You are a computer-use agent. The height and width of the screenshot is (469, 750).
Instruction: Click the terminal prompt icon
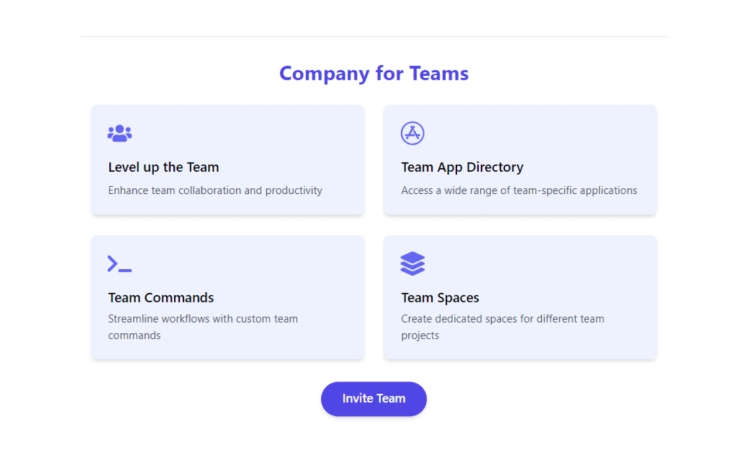120,264
